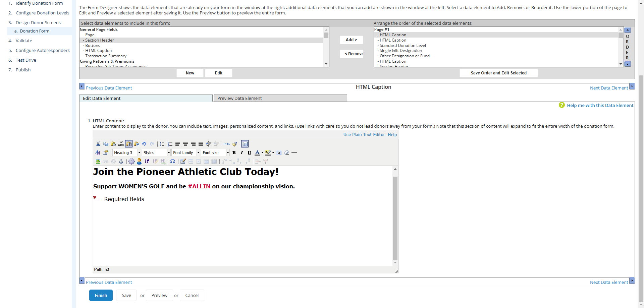
Task: Toggle italic formatting
Action: click(x=241, y=152)
